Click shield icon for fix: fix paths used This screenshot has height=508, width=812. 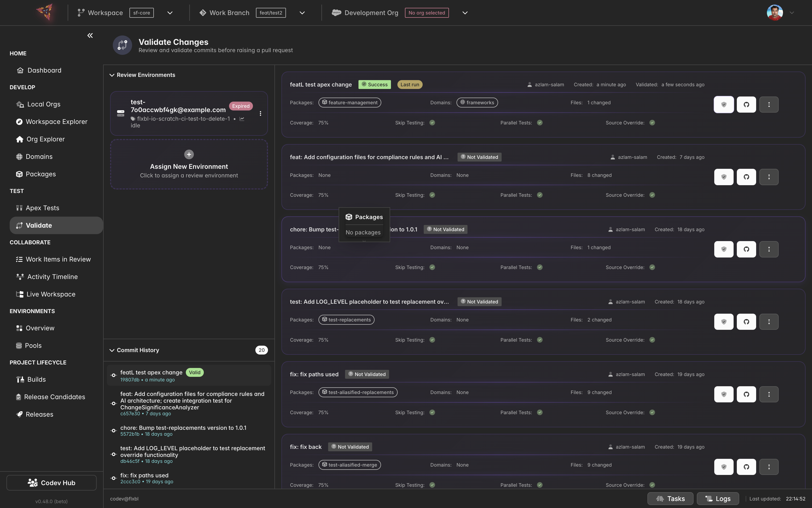pyautogui.click(x=724, y=395)
